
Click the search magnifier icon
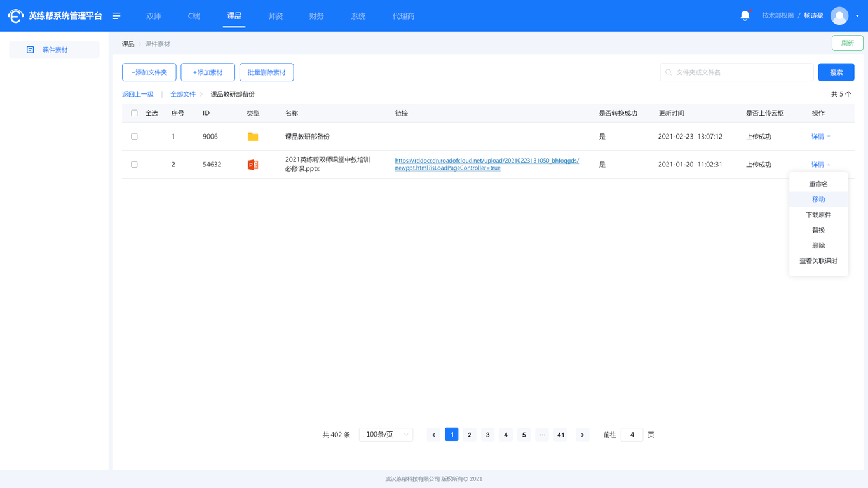668,72
